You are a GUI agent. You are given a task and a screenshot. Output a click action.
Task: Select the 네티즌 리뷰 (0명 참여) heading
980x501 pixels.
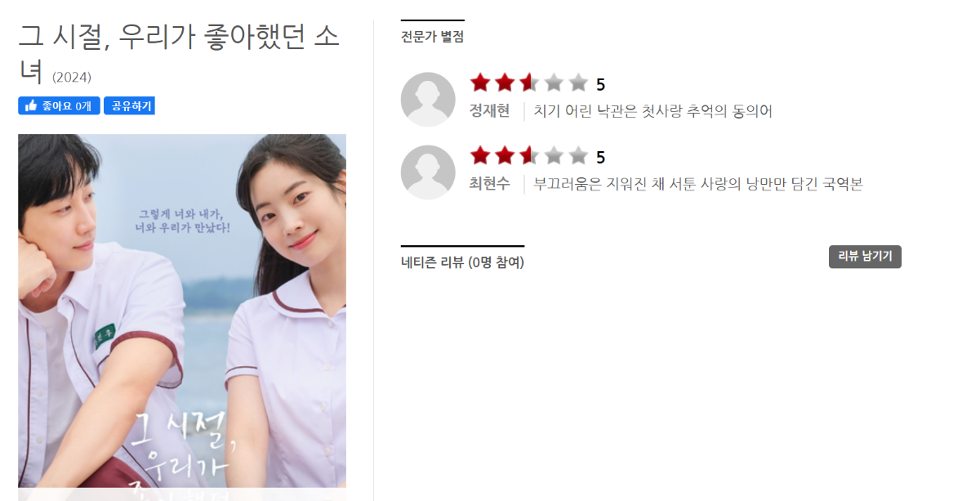point(462,262)
